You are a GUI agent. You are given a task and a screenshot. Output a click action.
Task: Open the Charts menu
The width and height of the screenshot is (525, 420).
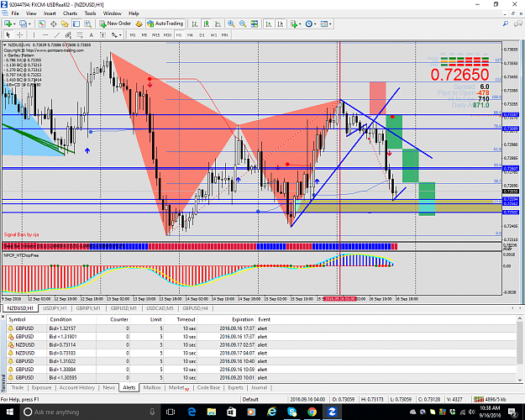(x=70, y=13)
